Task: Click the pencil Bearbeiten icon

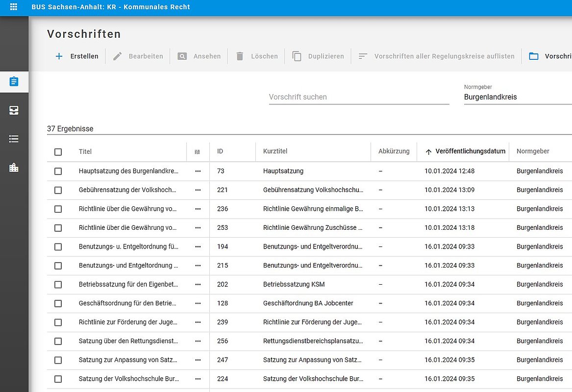Action: (118, 56)
